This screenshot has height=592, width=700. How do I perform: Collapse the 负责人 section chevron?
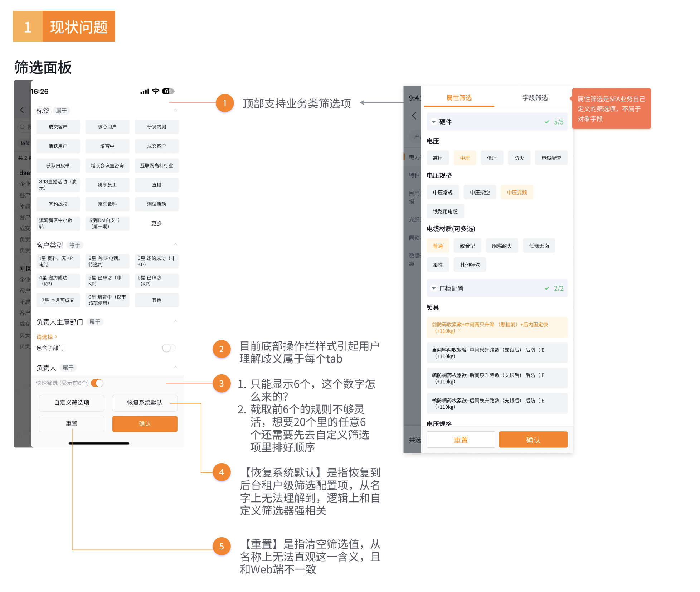[x=175, y=367]
